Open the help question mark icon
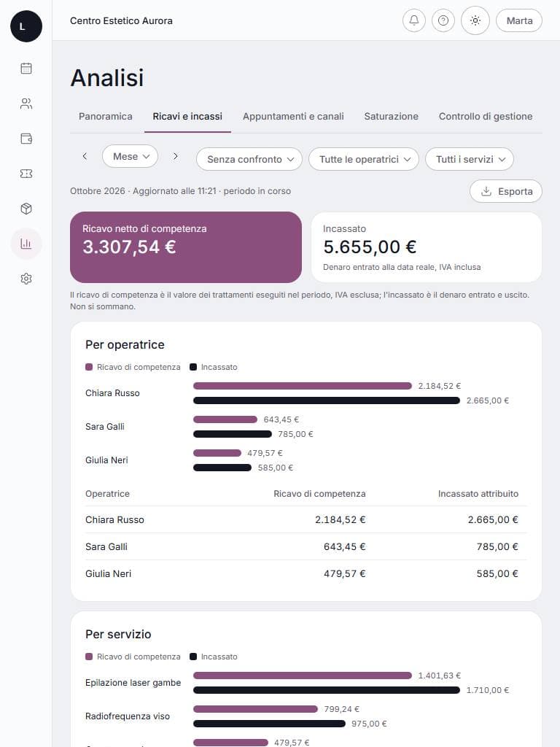 pos(443,20)
